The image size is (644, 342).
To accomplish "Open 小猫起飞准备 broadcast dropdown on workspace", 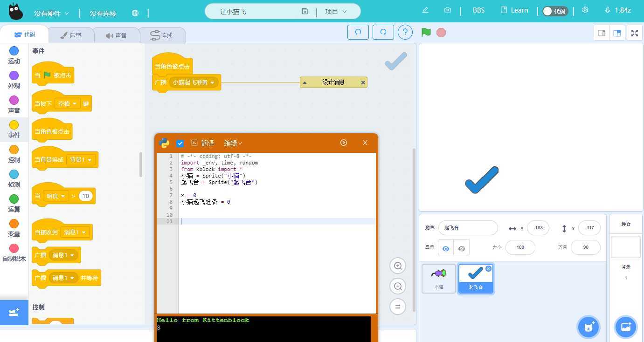I will 194,82.
